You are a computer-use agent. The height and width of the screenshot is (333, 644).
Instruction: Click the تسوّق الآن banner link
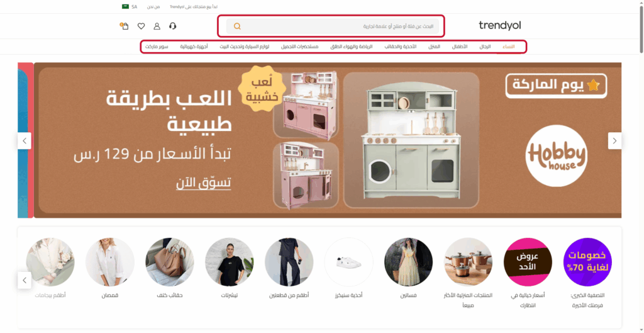click(203, 183)
